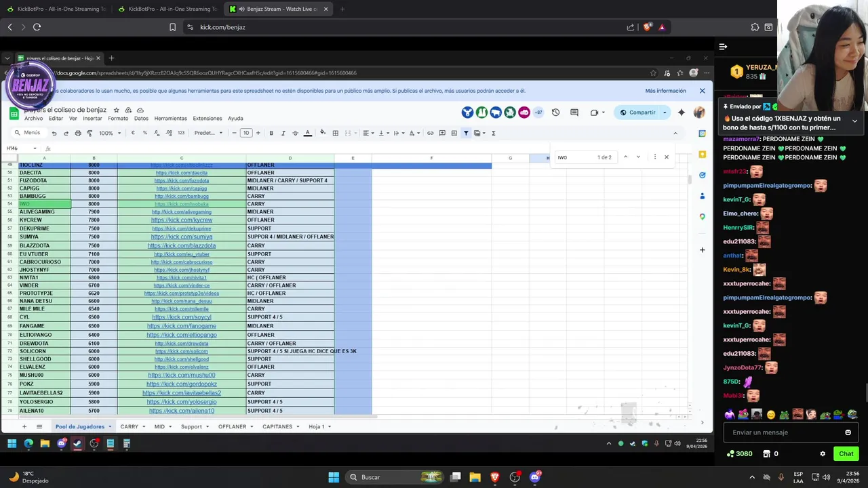Insert a link with the chain icon

430,134
